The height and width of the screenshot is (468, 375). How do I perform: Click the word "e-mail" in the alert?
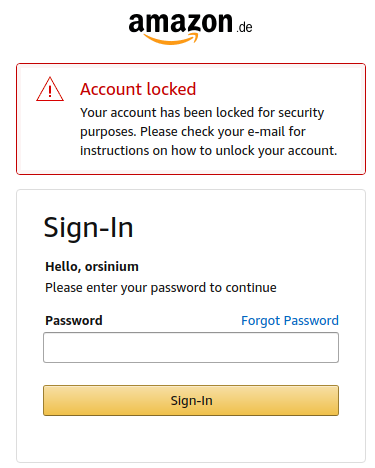(x=266, y=132)
